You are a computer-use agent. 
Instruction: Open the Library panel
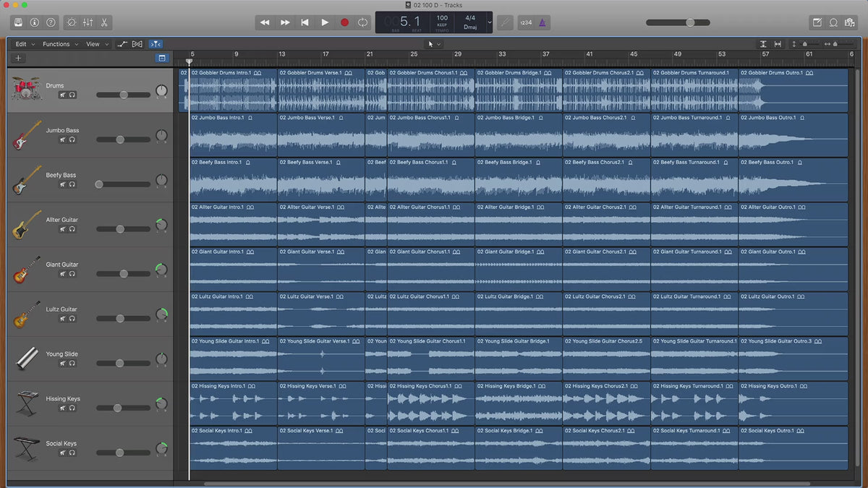(18, 22)
